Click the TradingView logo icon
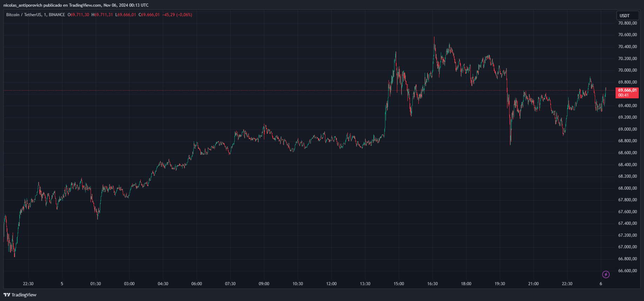Screen dimensions: 644x301 (x=7, y=295)
